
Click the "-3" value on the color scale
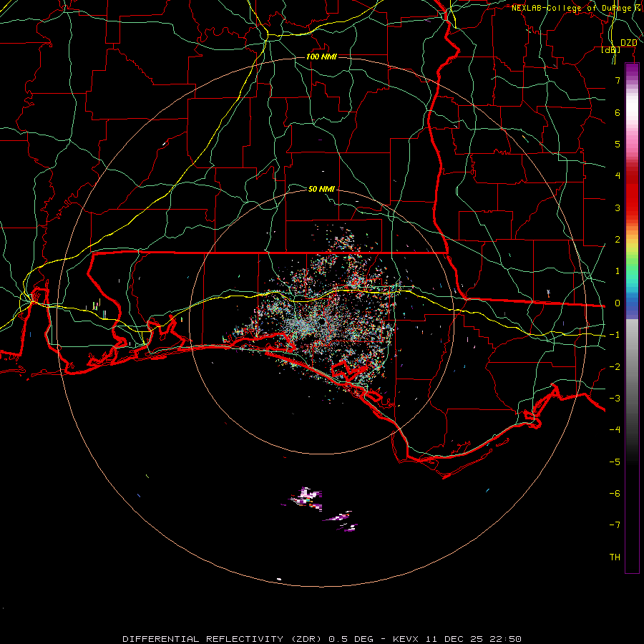615,399
